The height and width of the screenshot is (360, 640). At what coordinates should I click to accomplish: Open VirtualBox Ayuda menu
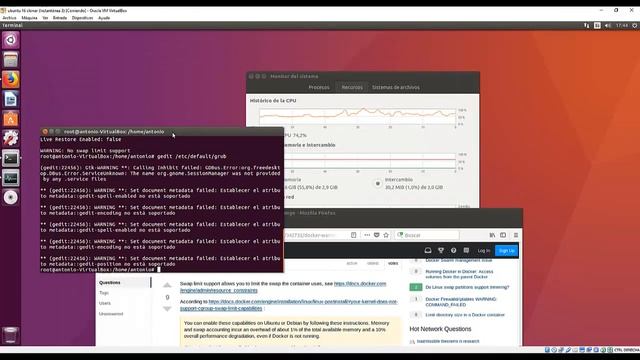104,18
